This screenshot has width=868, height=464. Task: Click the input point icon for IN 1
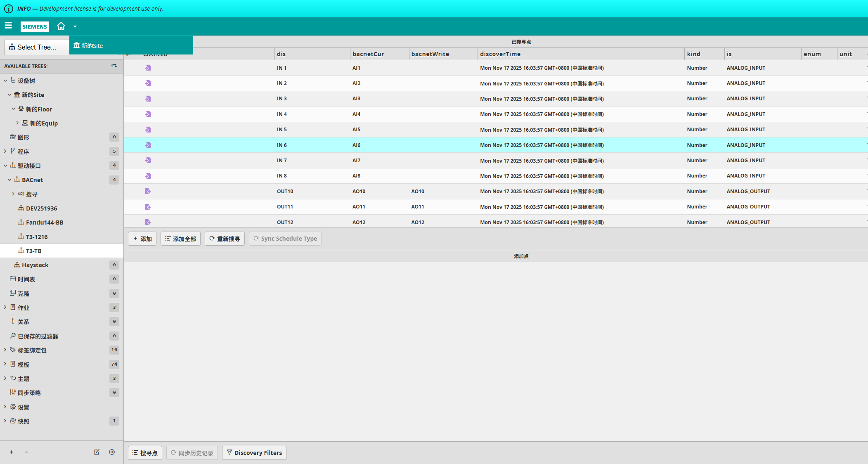(148, 68)
